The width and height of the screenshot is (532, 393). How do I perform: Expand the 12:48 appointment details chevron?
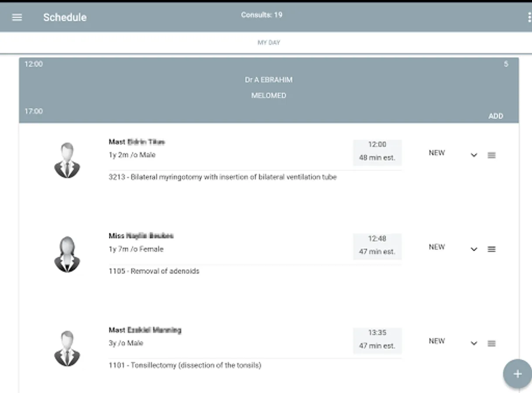[x=474, y=249]
